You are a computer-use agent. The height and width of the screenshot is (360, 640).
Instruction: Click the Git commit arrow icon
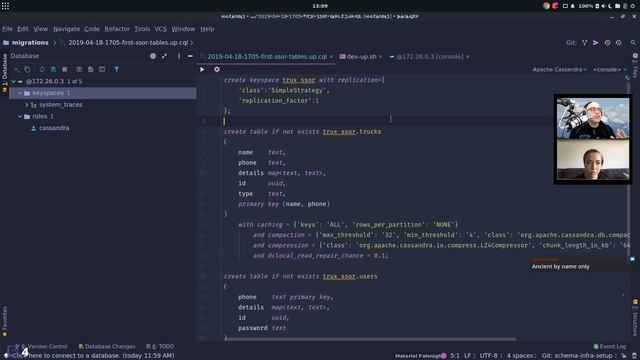[596, 42]
